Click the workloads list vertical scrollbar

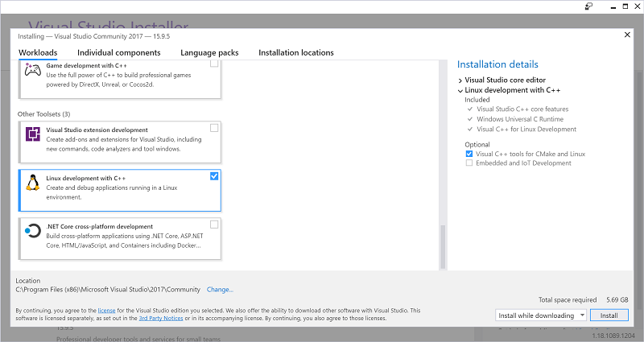tap(443, 246)
